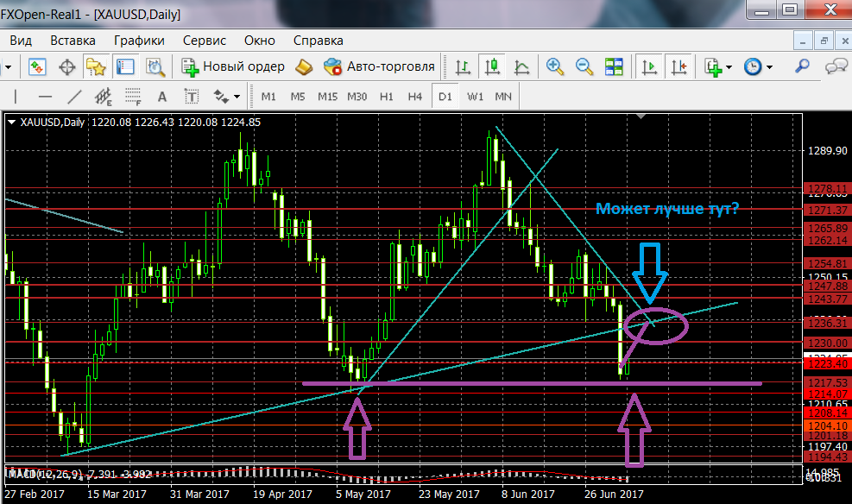Open the Market Watch panel icon

pos(37,66)
